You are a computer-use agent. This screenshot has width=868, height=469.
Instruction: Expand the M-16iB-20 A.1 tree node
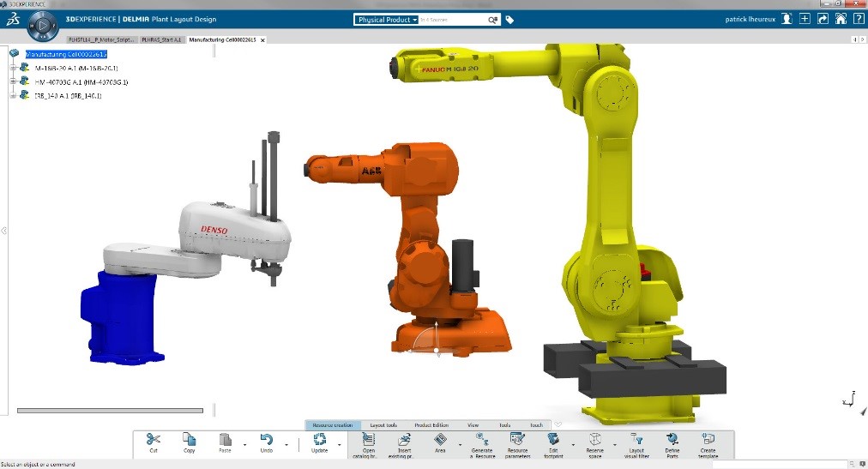(x=14, y=68)
